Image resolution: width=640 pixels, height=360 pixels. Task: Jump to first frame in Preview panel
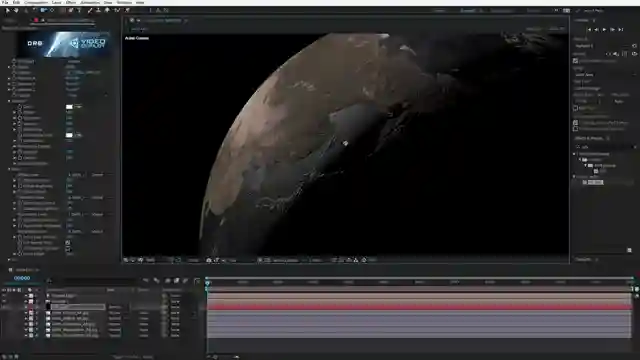coord(589,29)
